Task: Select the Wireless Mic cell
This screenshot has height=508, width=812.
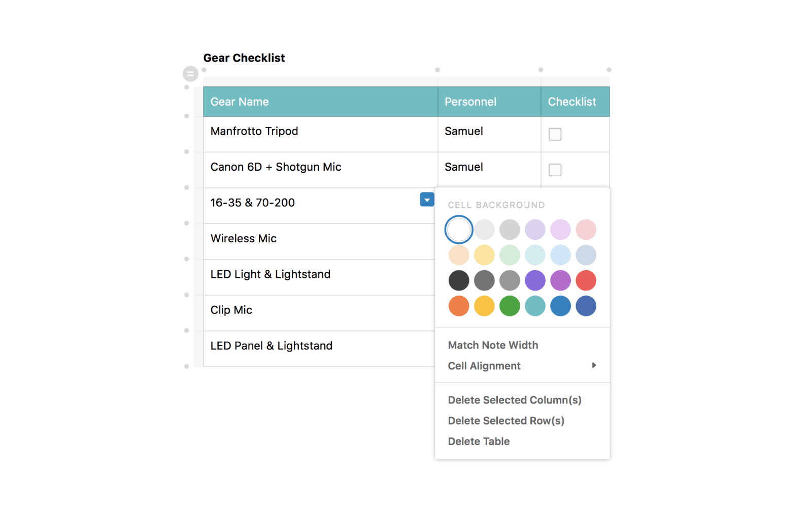Action: coord(319,239)
